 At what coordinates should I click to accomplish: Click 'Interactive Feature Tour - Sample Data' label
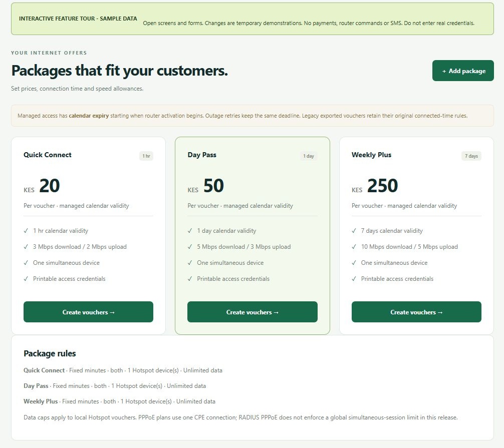[x=78, y=19]
